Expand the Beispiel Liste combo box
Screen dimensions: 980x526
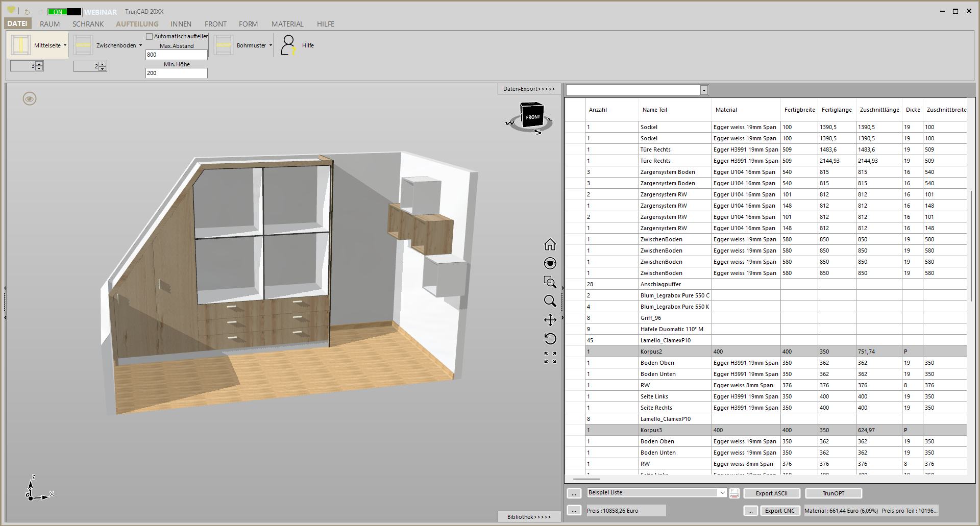(722, 493)
